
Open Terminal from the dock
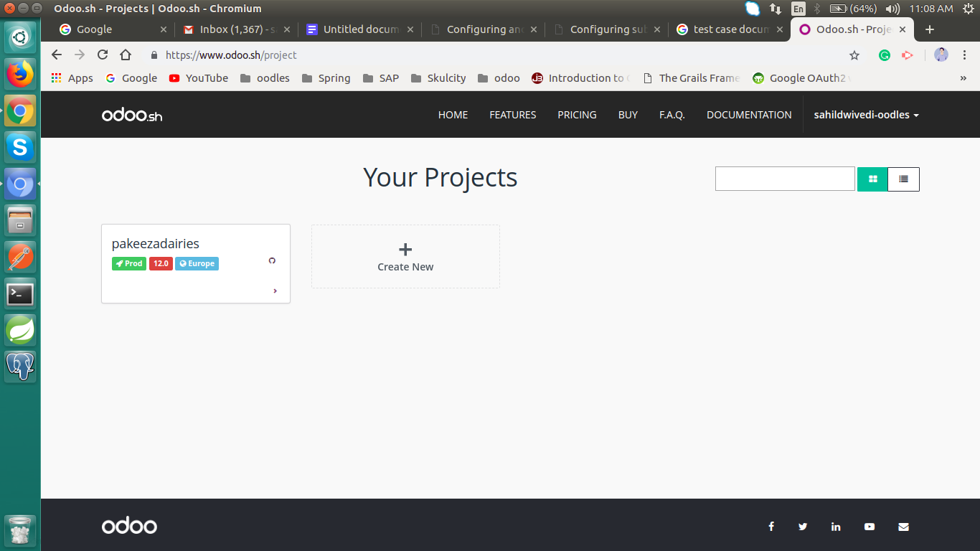tap(20, 294)
